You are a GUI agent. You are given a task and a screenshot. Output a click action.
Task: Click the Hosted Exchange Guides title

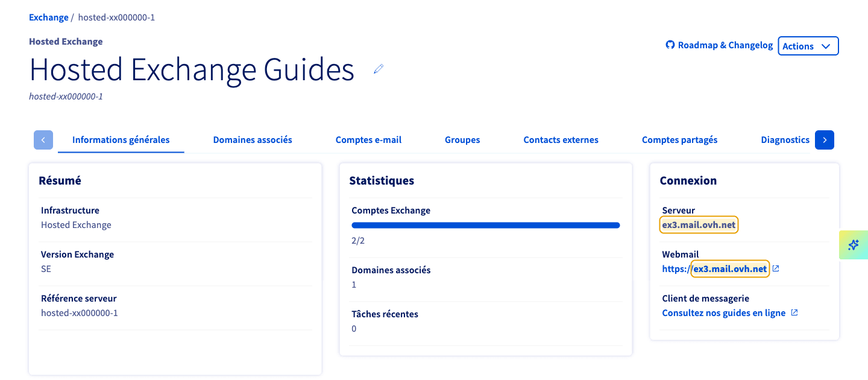(192, 69)
